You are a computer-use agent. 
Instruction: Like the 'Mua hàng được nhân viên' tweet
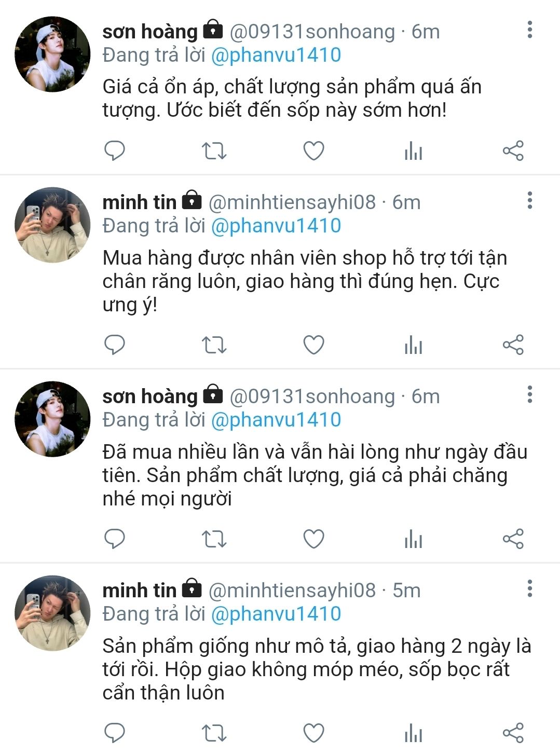[313, 345]
